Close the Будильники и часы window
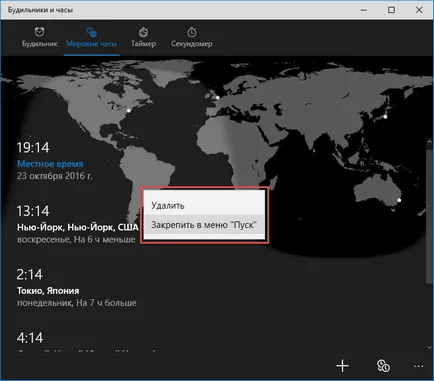The image size is (434, 381). coord(419,10)
